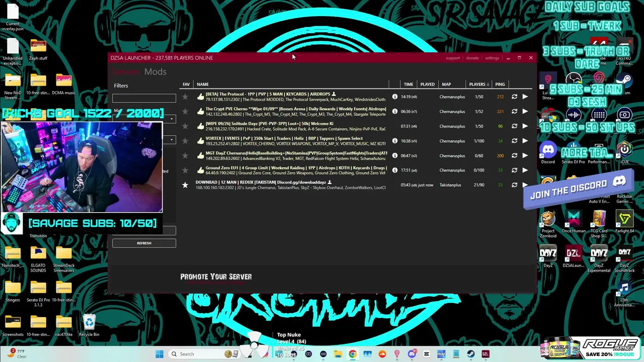Open launcher settings link
Image resolution: width=644 pixels, height=362 pixels.
tap(492, 58)
